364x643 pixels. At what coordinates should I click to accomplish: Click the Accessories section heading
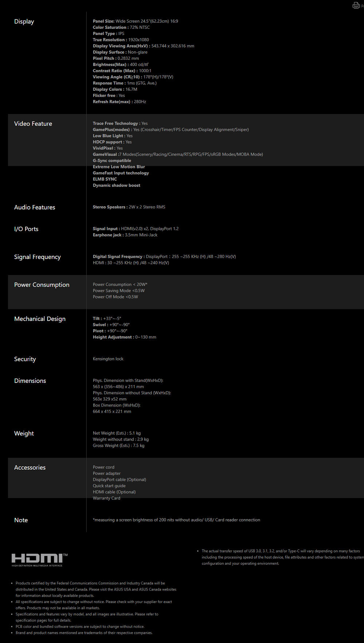click(x=30, y=467)
